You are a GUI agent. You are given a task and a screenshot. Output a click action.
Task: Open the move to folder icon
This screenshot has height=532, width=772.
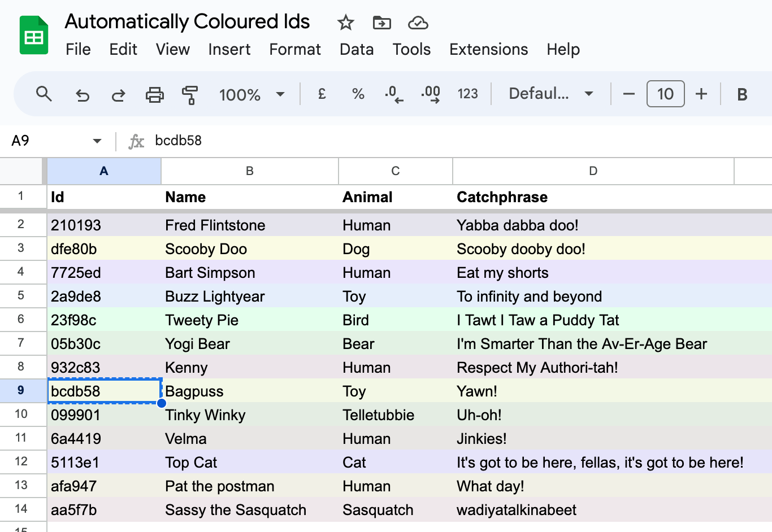click(x=382, y=23)
